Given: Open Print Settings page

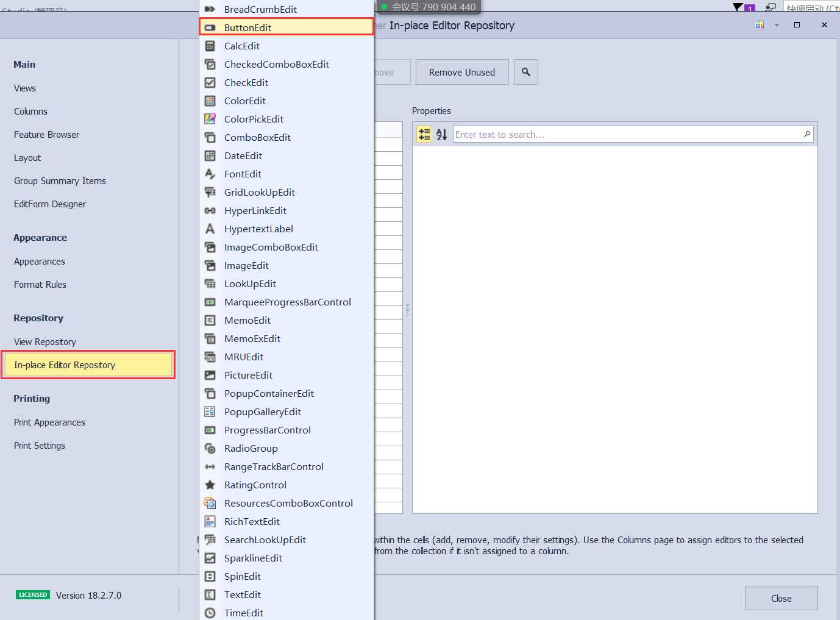Looking at the screenshot, I should (x=40, y=446).
